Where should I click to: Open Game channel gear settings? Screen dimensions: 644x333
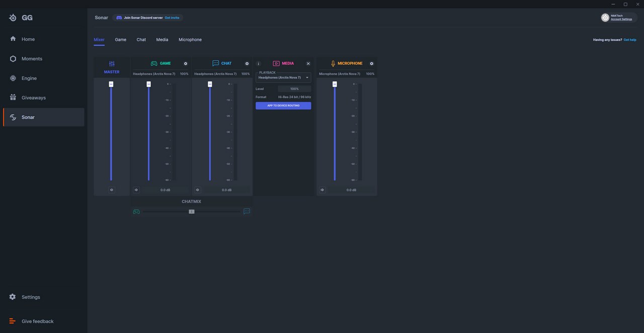(x=186, y=63)
